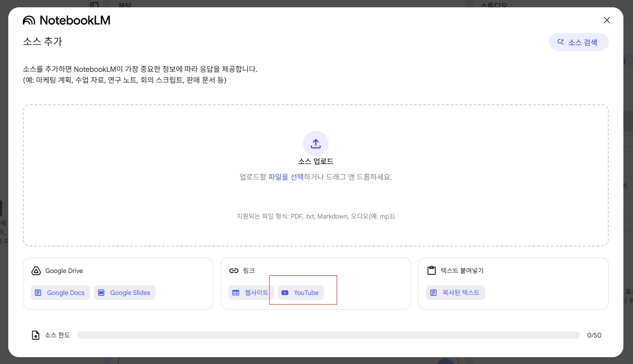Close the add source dialog
Viewport: 633px width, 364px height.
(x=607, y=20)
